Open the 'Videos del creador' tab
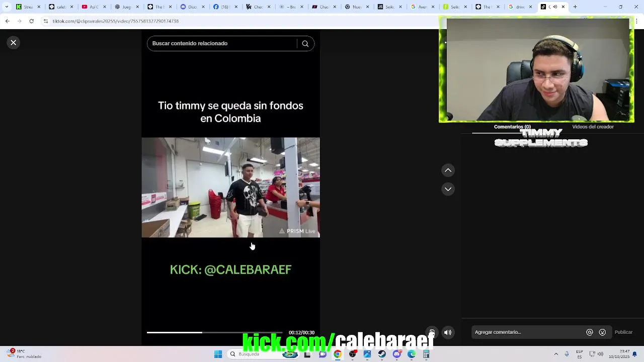This screenshot has height=362, width=644. 593,127
